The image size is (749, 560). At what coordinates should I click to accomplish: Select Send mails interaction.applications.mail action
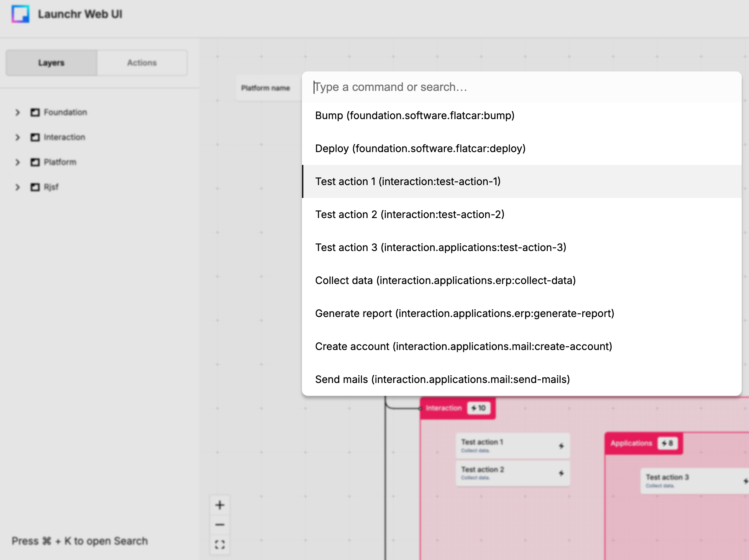(442, 379)
